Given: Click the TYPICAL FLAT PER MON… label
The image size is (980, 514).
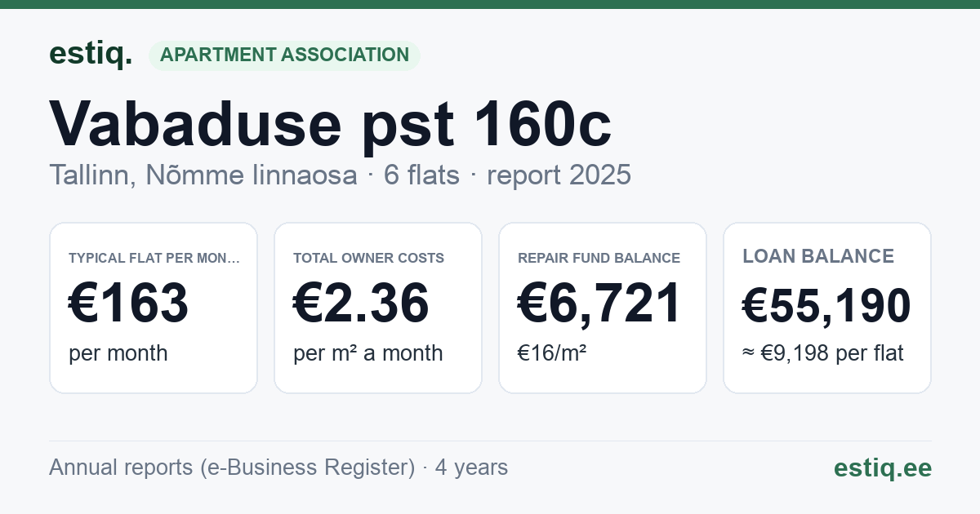Looking at the screenshot, I should pos(154,258).
